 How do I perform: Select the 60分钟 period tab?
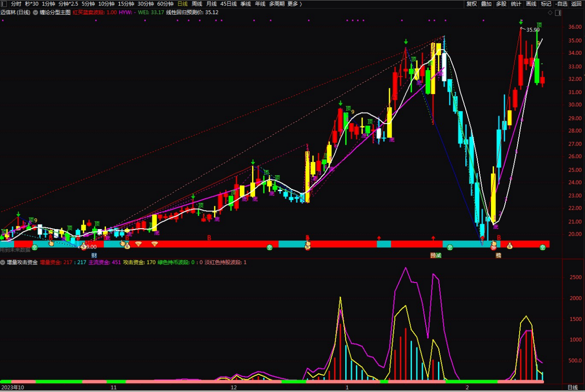coord(166,4)
